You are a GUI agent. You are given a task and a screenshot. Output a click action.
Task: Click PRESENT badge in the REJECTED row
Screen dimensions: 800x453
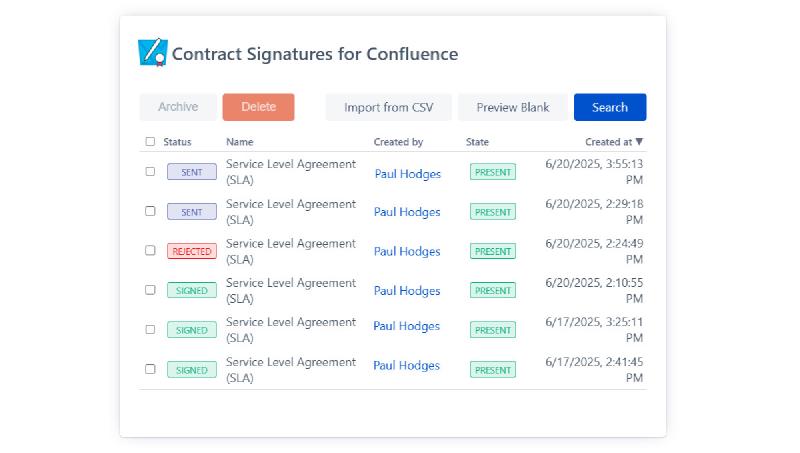click(x=493, y=251)
